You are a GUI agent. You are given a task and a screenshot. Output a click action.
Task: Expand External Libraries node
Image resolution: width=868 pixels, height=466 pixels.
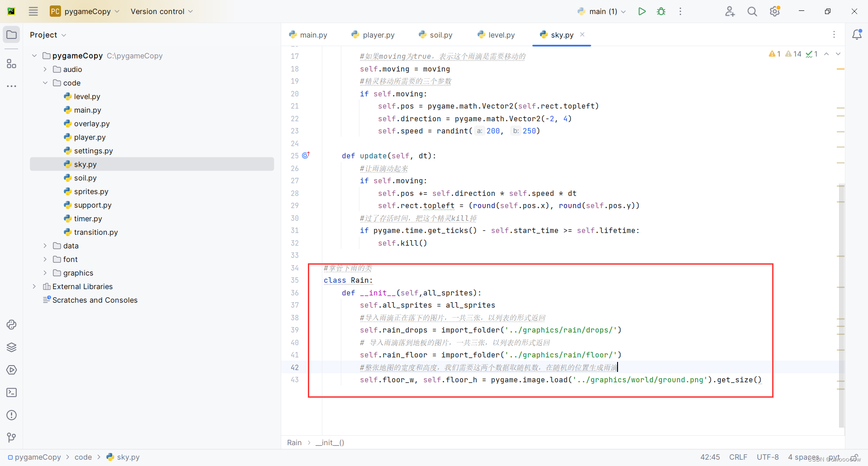pyautogui.click(x=34, y=286)
